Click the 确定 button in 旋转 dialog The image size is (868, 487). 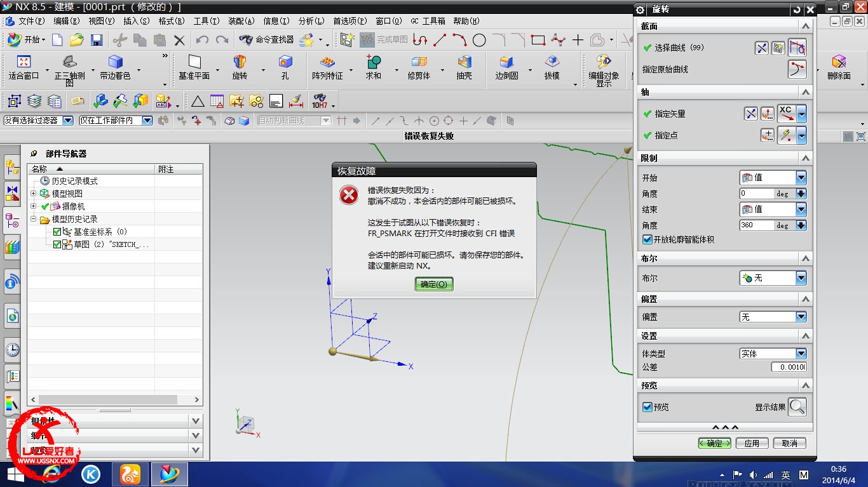714,443
